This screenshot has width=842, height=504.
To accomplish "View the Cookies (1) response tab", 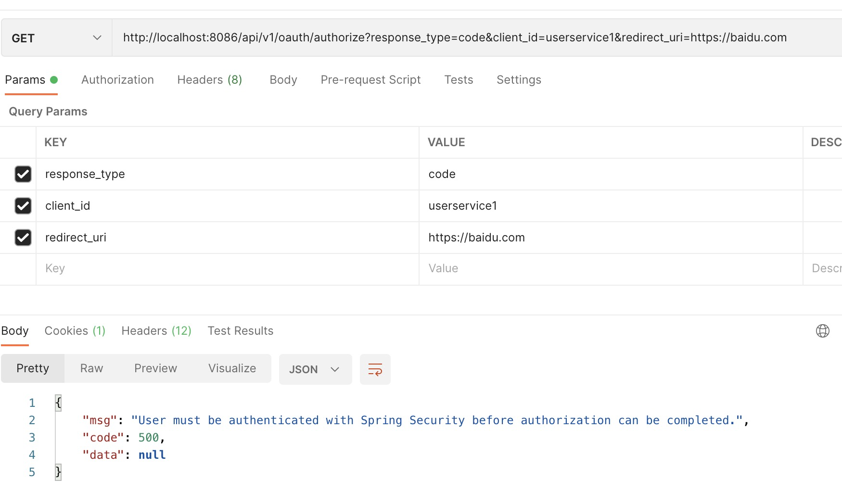I will pyautogui.click(x=75, y=331).
